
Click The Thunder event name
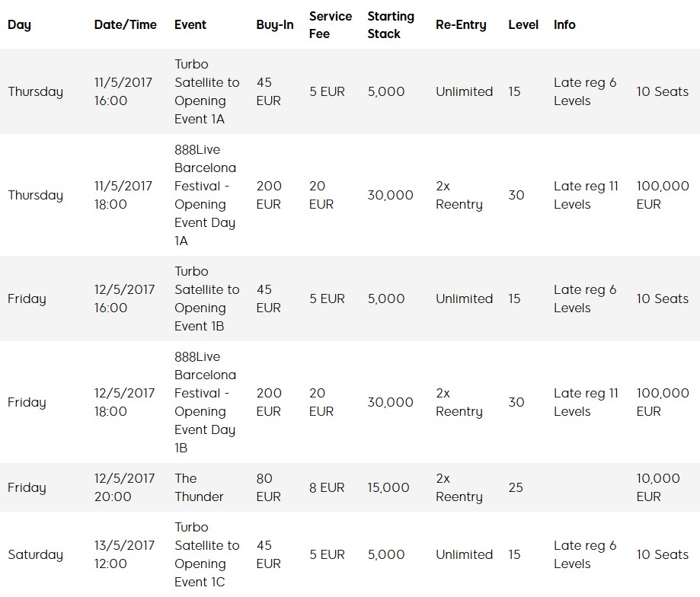coord(199,487)
